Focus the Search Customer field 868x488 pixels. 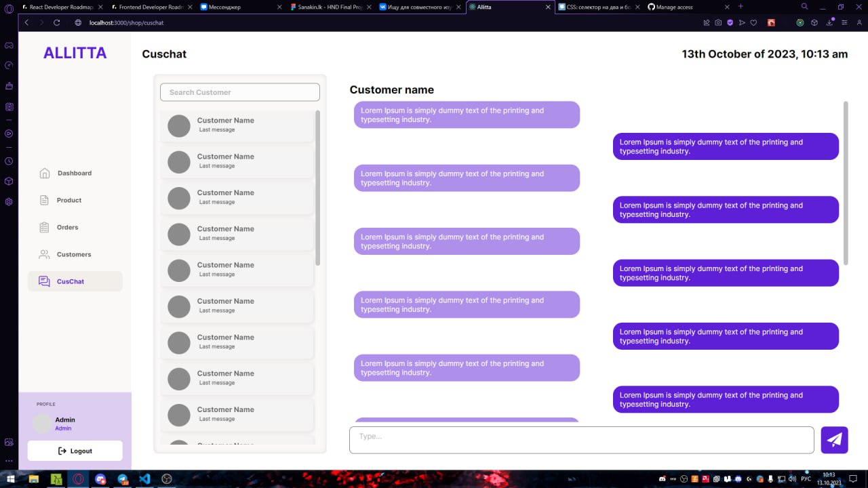[239, 92]
